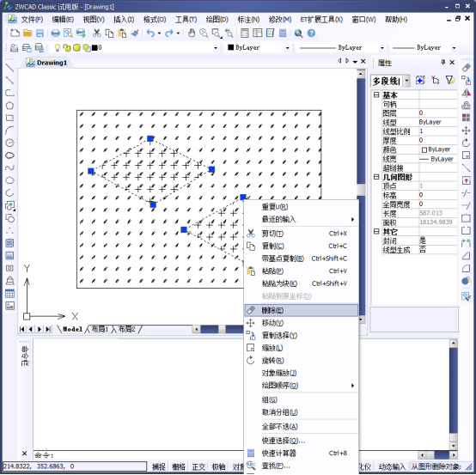Viewport: 476px width, 475px height.
Task: Select the Pan hand tool
Action: tap(192, 33)
